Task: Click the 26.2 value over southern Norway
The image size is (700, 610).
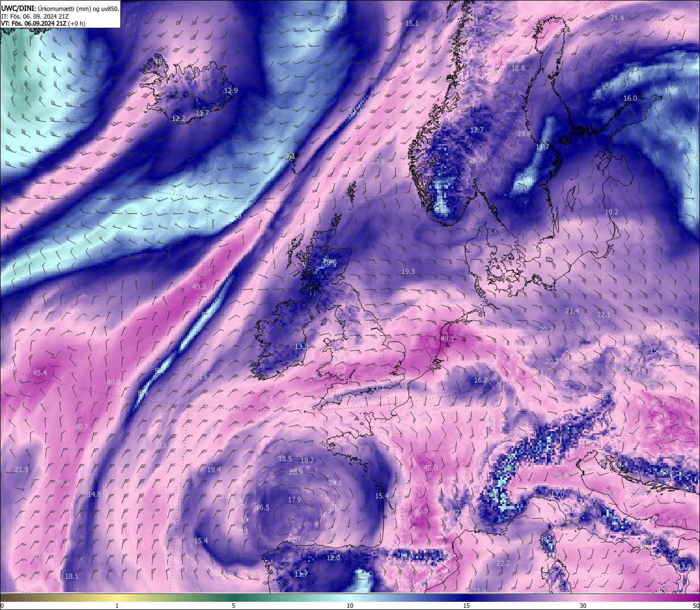Action: 476,160
